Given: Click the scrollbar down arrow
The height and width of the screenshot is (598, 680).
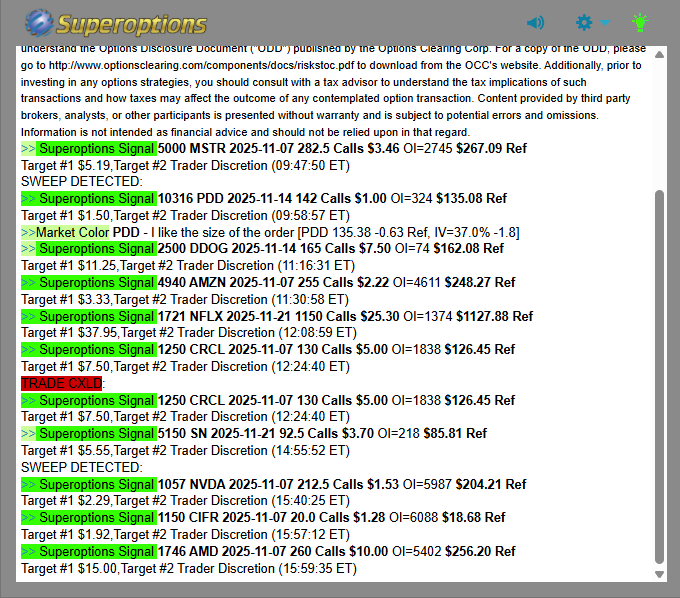Looking at the screenshot, I should [x=658, y=575].
